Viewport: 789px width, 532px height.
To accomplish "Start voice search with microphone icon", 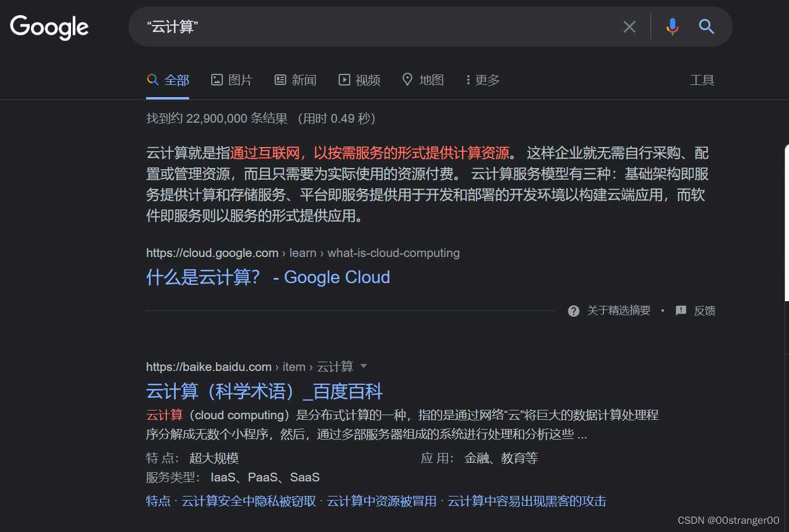I will coord(672,26).
